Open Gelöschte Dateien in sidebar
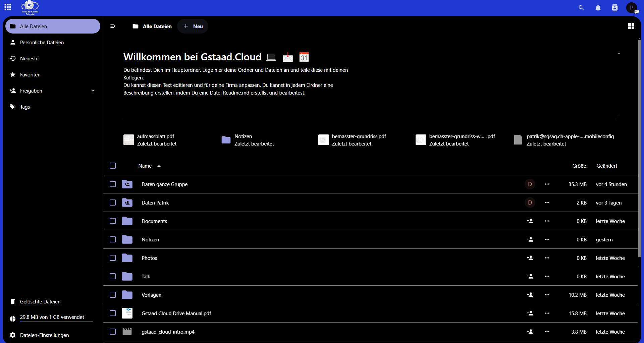644x343 pixels. (x=40, y=302)
